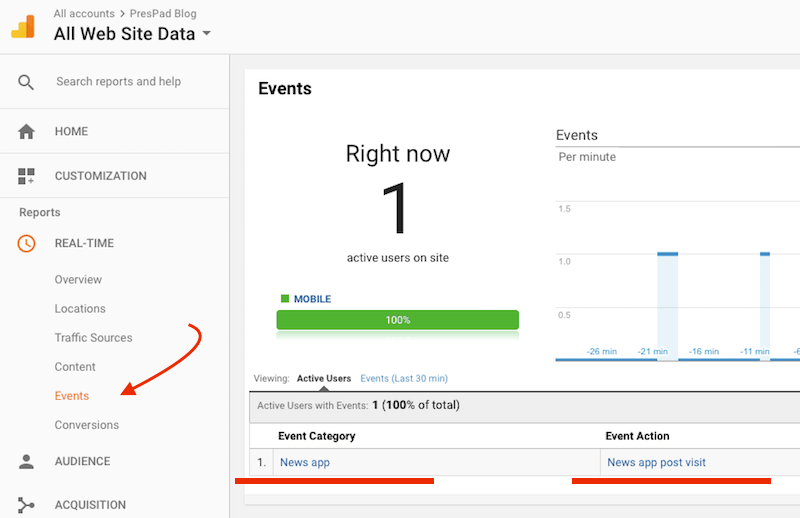Click the chart bar near -11 min
Viewport: 800px width, 518px height.
pyautogui.click(x=764, y=306)
